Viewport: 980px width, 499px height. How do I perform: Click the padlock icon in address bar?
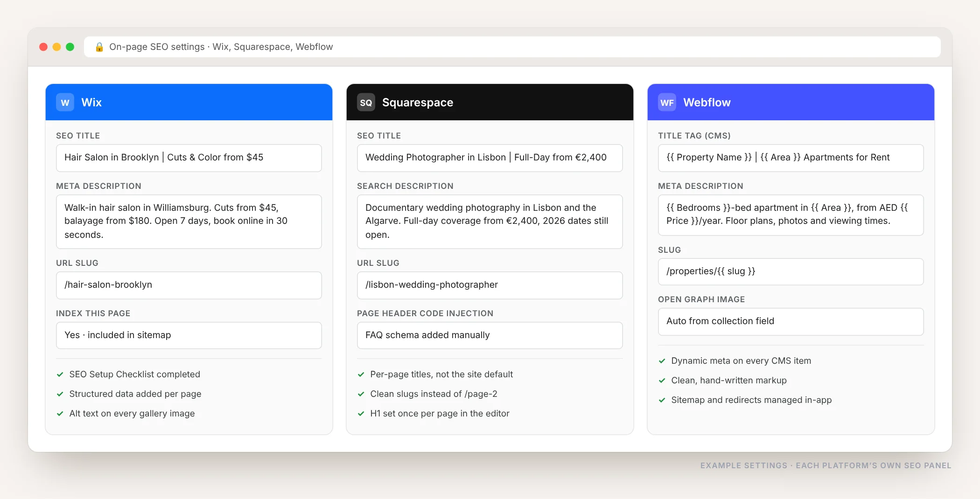[x=99, y=47]
